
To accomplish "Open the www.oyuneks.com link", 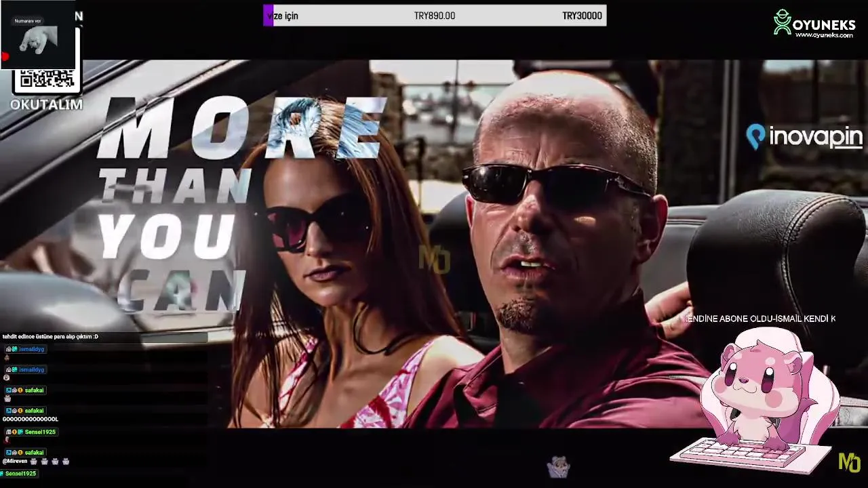I will click(x=824, y=35).
